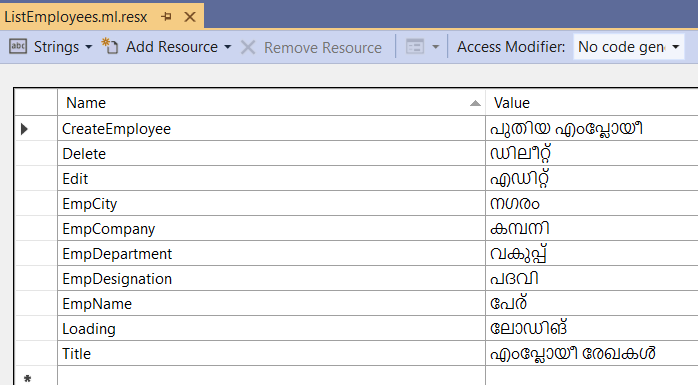This screenshot has width=698, height=385.
Task: Open the Strings dropdown arrow
Action: [x=88, y=47]
